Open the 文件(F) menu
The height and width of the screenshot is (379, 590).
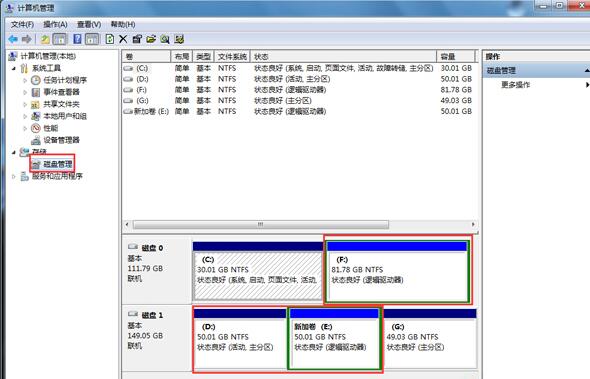[x=22, y=24]
